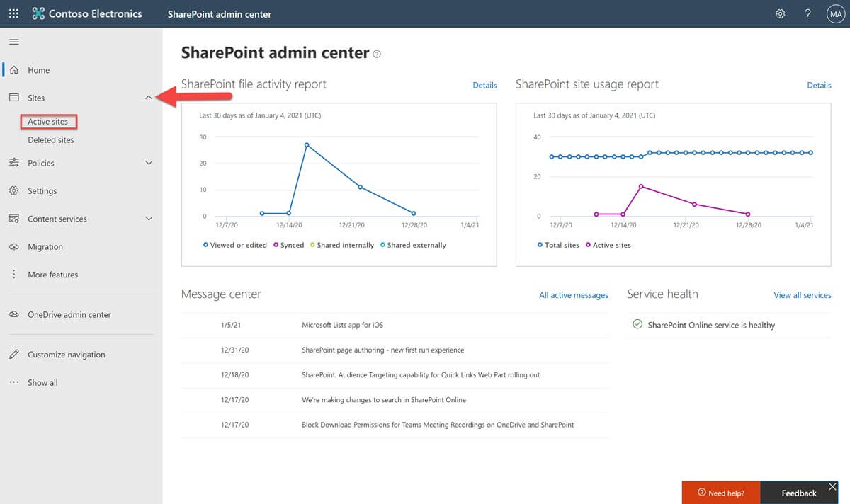Open Details for file activity report

(484, 85)
